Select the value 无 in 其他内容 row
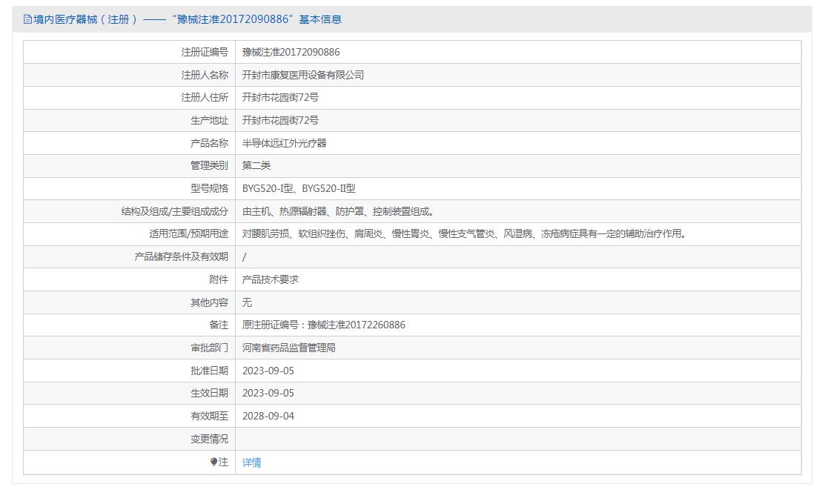825x504 pixels. tap(247, 302)
